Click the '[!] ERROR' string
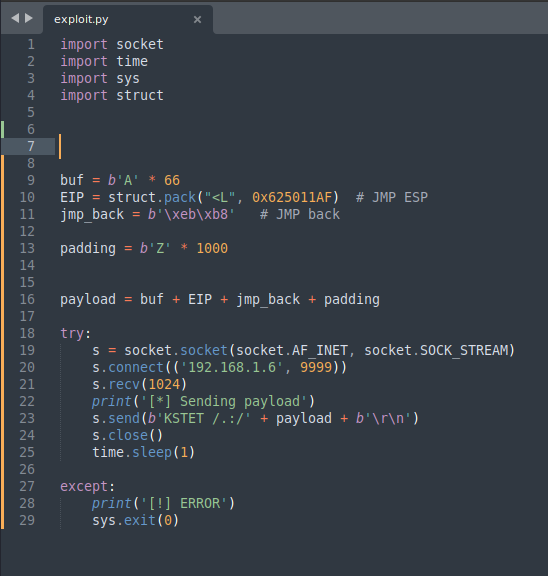 (184, 503)
